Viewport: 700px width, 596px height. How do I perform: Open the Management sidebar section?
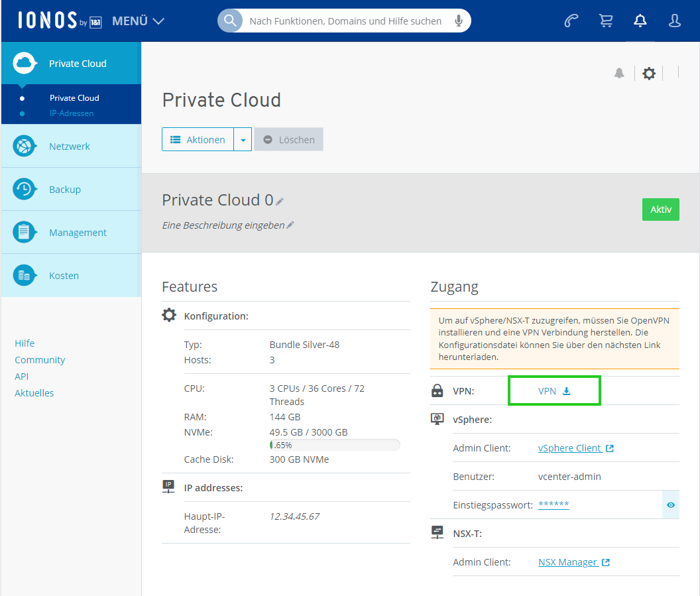pyautogui.click(x=72, y=232)
